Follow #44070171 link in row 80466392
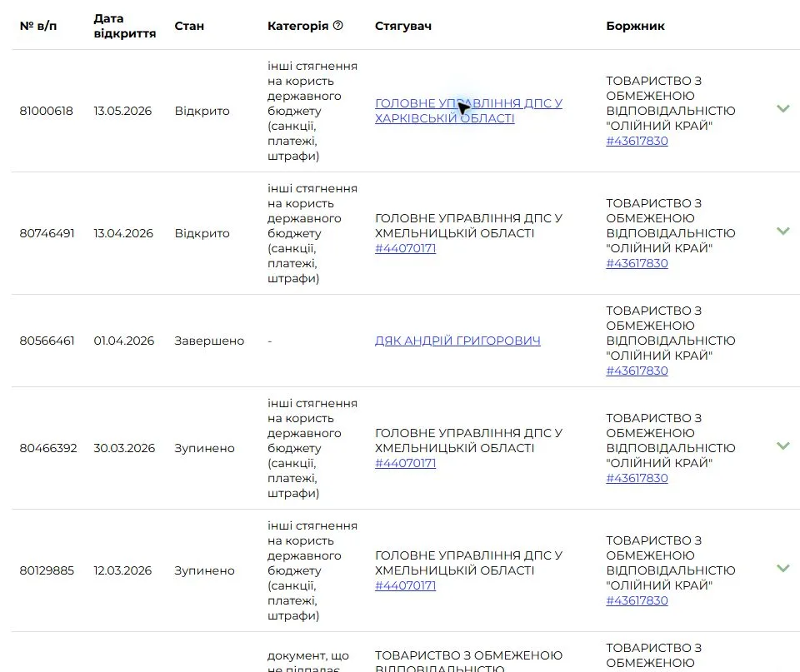This screenshot has height=672, width=800. (406, 463)
